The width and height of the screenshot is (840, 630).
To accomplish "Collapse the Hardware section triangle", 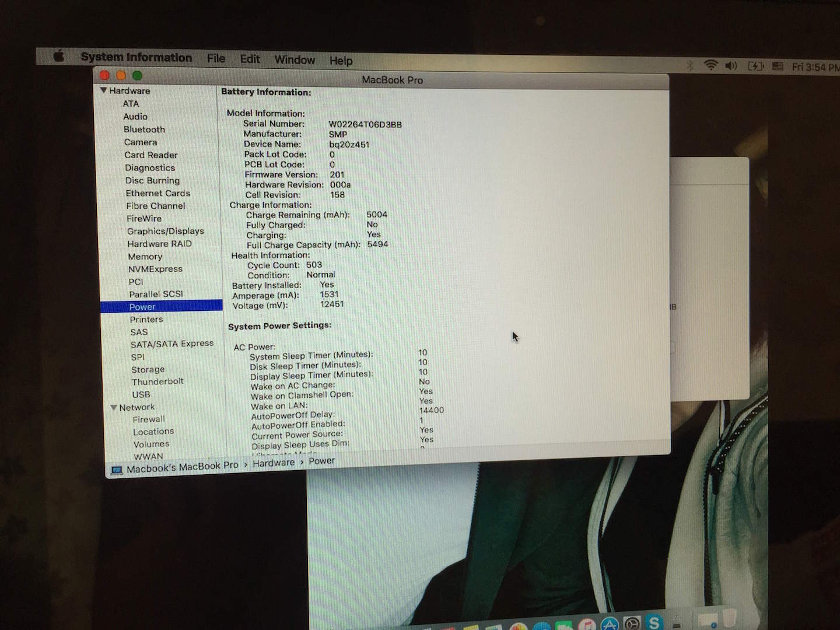I will pos(103,90).
